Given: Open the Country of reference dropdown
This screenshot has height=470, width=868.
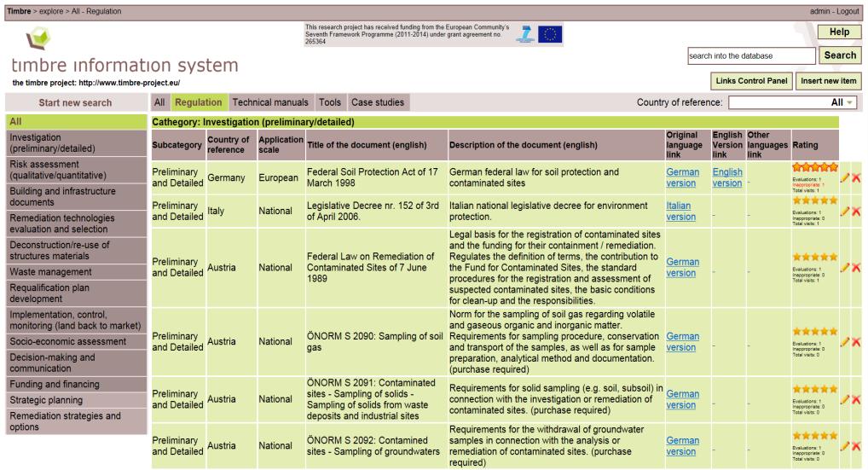Looking at the screenshot, I should [793, 102].
